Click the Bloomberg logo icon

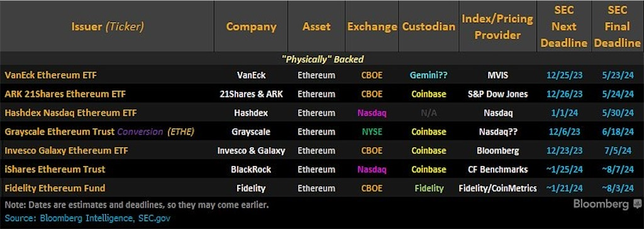tap(638, 204)
